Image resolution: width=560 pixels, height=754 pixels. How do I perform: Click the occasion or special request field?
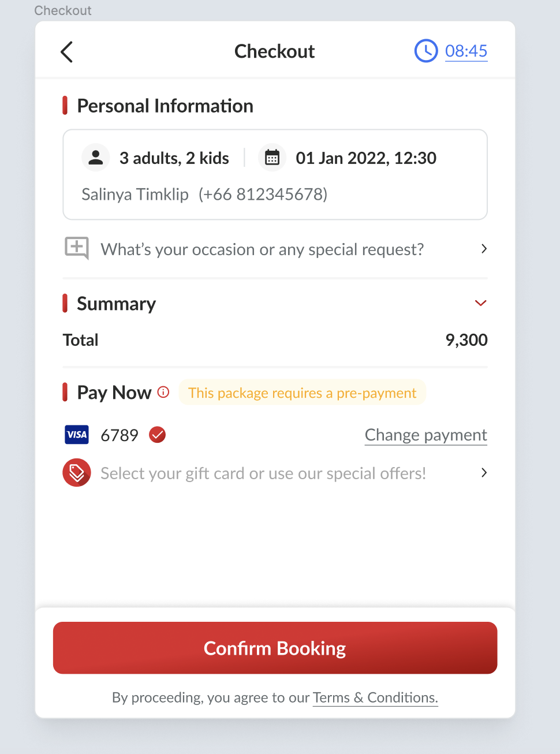click(262, 249)
